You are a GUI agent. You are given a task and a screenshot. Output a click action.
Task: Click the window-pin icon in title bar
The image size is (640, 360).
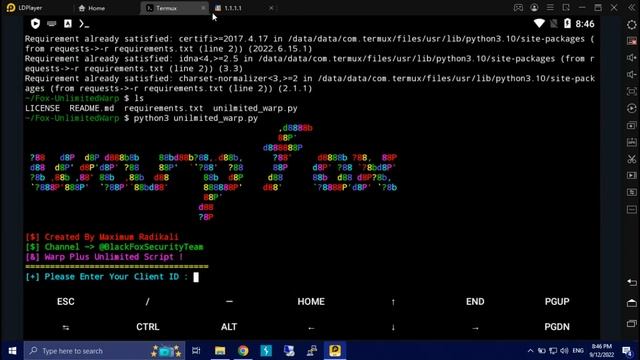tap(566, 8)
